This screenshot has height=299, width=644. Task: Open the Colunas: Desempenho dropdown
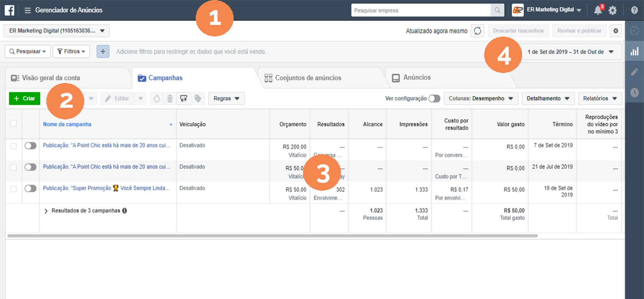(x=480, y=99)
